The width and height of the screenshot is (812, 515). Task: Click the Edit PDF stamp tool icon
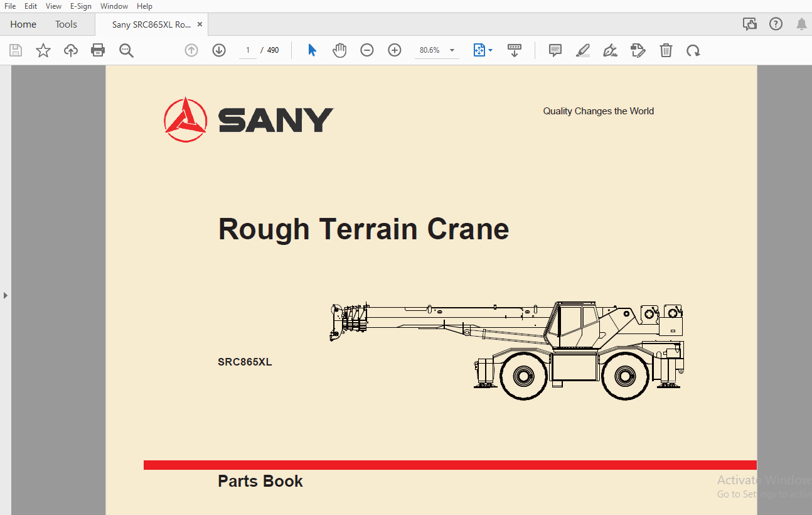click(638, 50)
